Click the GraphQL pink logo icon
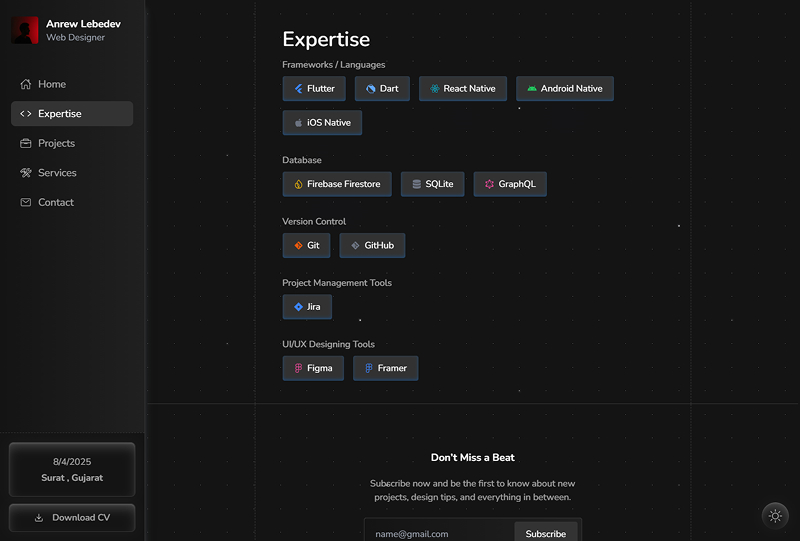Viewport: 800px width, 541px height. pos(489,184)
